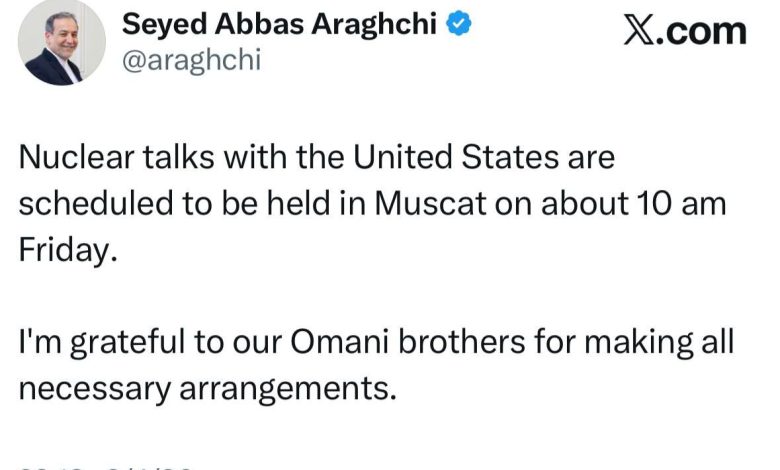Click the word 'Nuclear' in the tweet
The width and height of the screenshot is (780, 470).
(x=77, y=157)
